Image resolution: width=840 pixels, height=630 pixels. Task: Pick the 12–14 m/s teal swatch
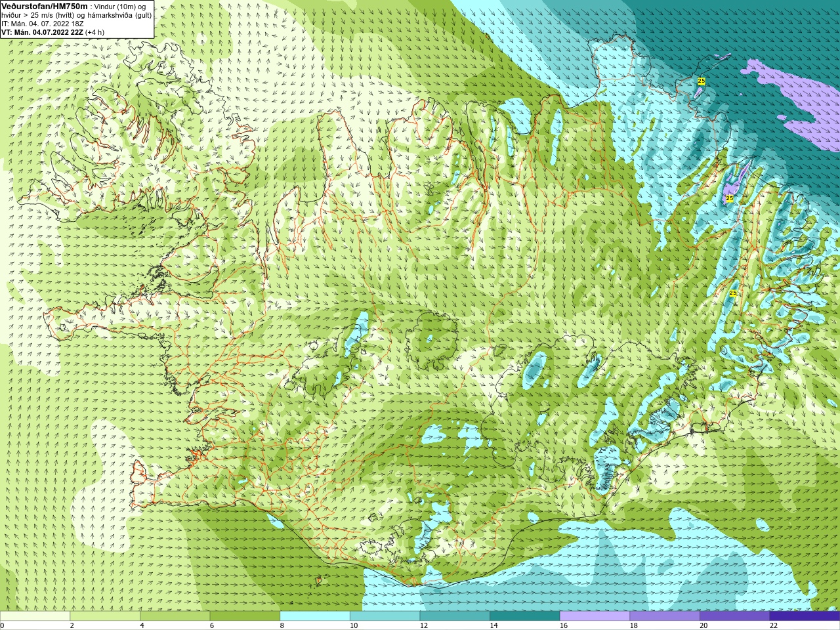[x=455, y=616]
